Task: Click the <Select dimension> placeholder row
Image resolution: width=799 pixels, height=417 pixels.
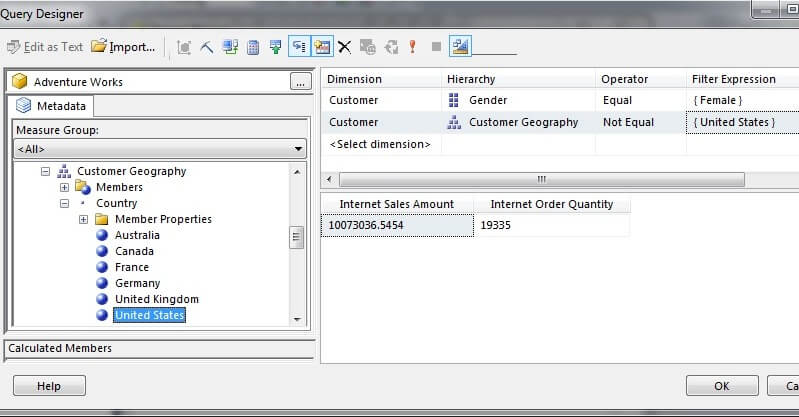Action: tap(380, 144)
